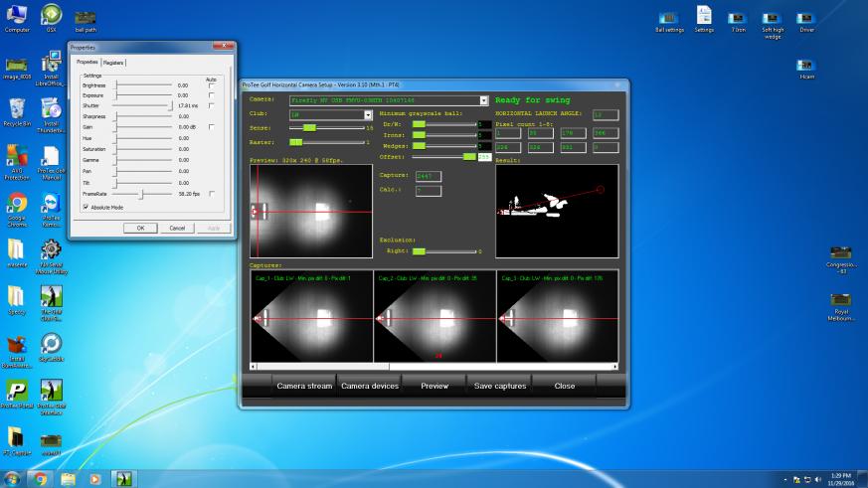Open the SkyCaddie desktop icon
Viewport: 868px width, 488px height.
click(51, 344)
